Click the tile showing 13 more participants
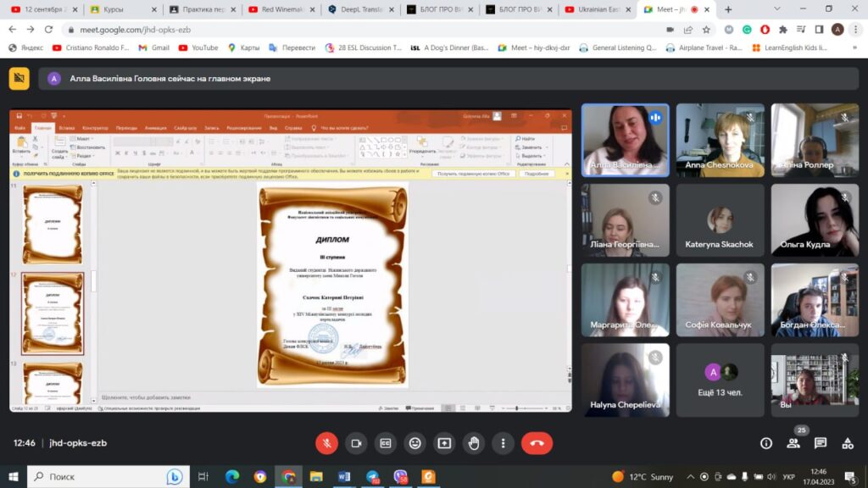The width and height of the screenshot is (868, 488). click(720, 380)
